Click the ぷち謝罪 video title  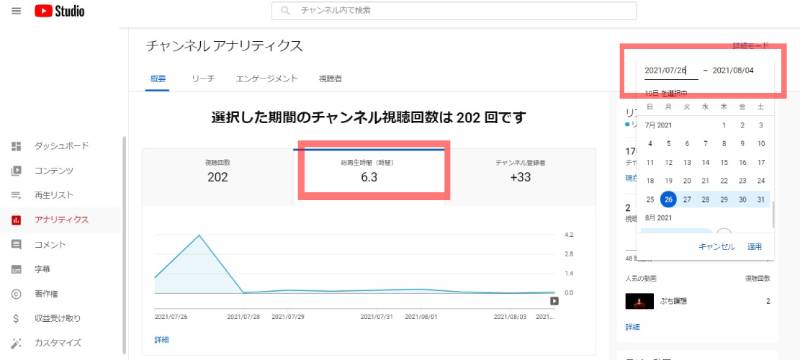[672, 301]
